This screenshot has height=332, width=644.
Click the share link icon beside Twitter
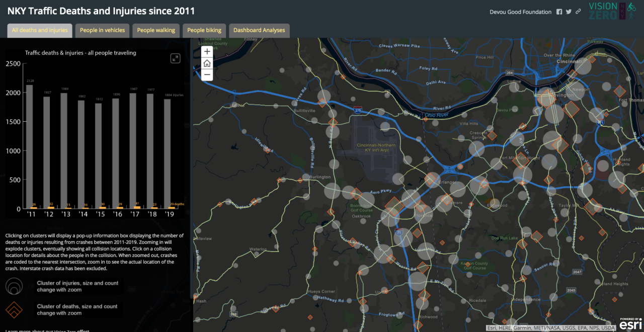pos(578,12)
